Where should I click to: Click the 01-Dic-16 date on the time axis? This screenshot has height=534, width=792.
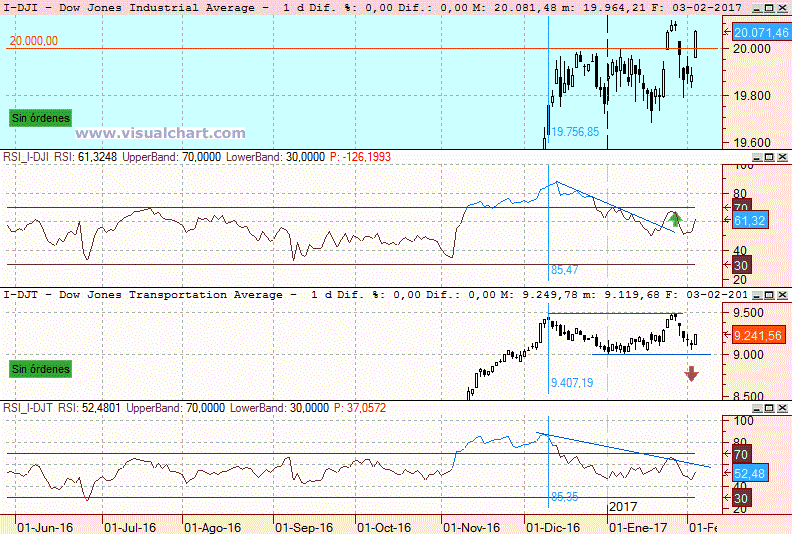tap(553, 527)
